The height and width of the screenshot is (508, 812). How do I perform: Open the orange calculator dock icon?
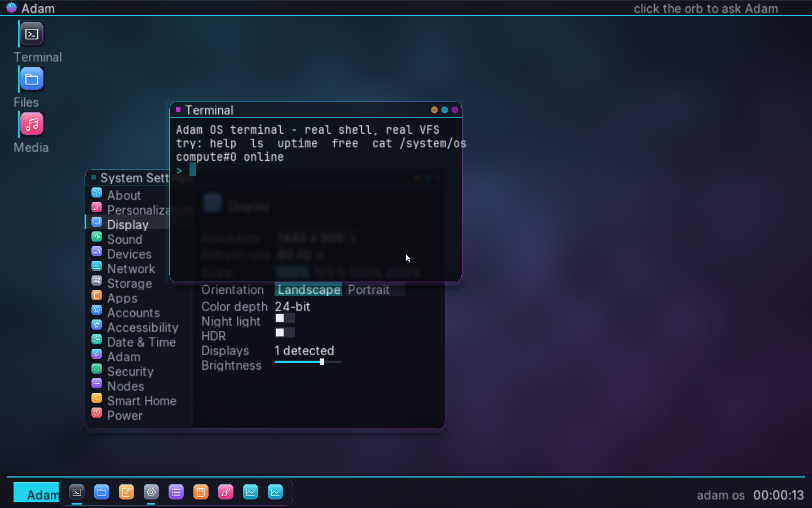tap(201, 492)
